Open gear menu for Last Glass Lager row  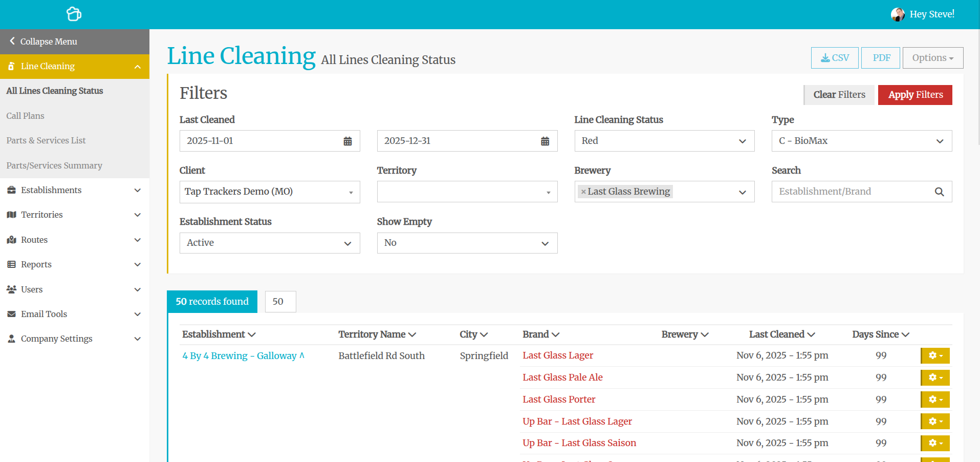935,355
